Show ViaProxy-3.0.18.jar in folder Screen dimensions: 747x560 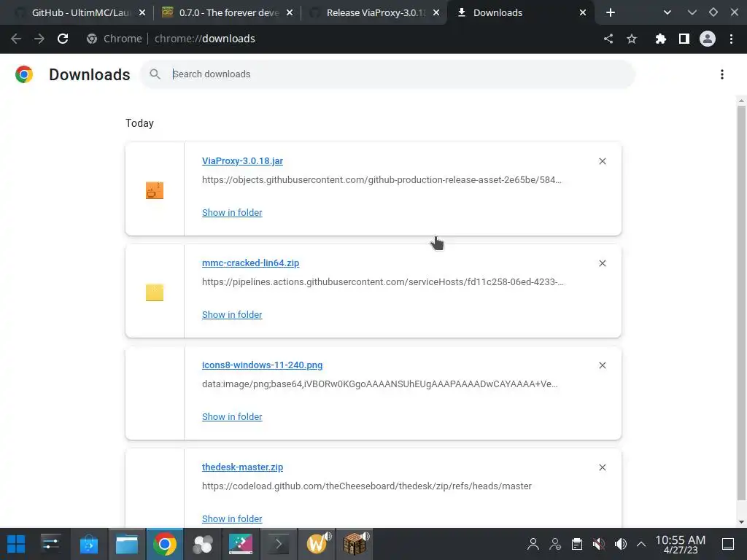232,212
